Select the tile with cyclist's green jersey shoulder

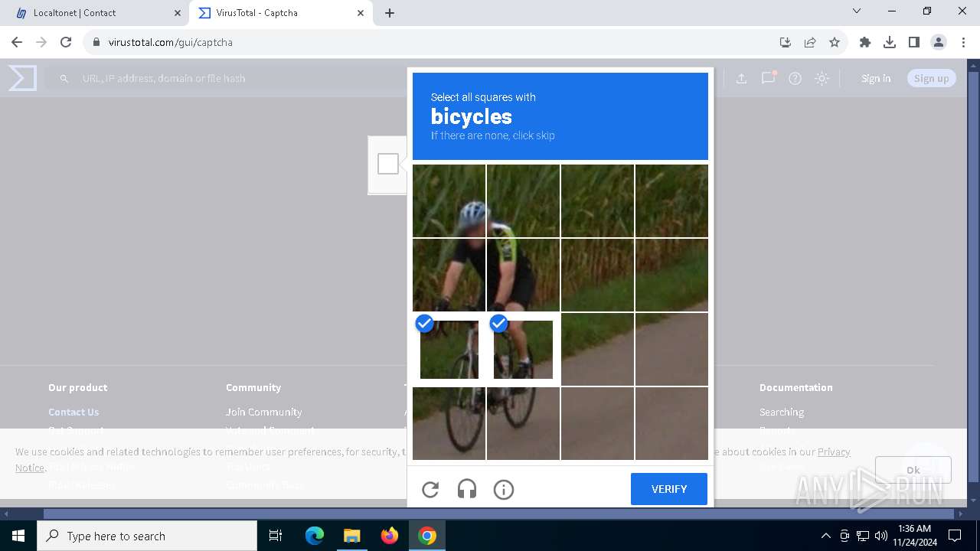pos(523,201)
